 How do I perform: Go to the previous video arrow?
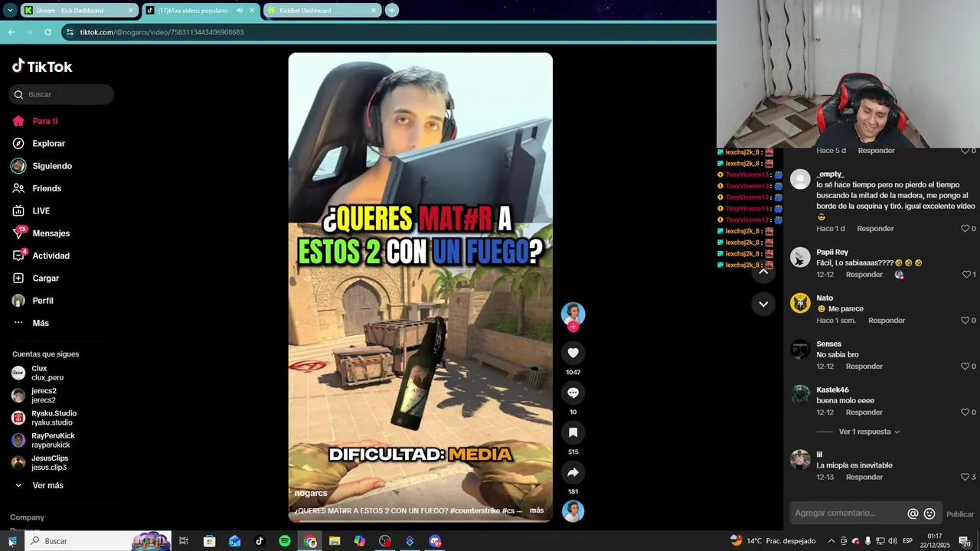tap(763, 271)
